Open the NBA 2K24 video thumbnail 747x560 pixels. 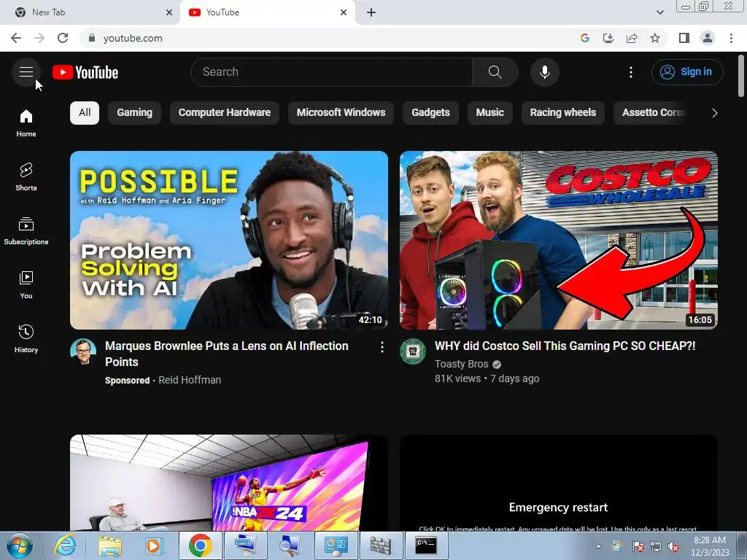[x=229, y=483]
